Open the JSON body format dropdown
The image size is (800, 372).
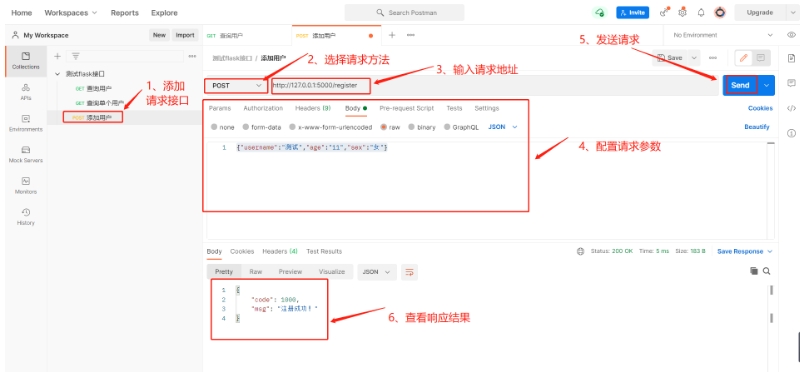[x=503, y=127]
